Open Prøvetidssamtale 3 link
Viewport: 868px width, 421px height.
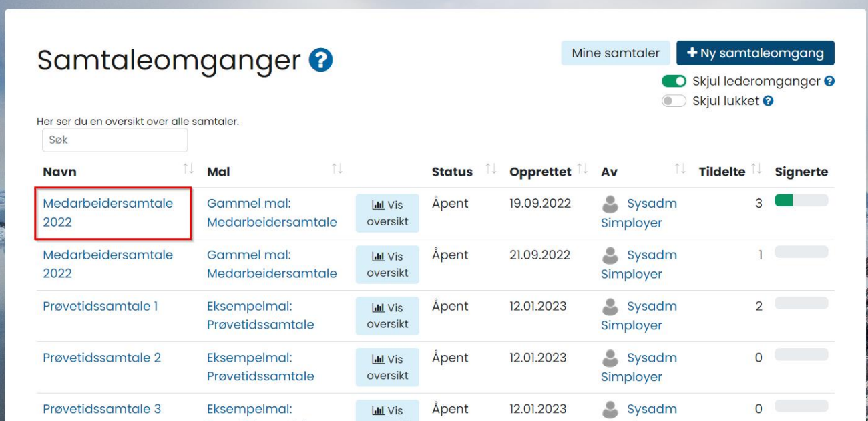point(101,409)
